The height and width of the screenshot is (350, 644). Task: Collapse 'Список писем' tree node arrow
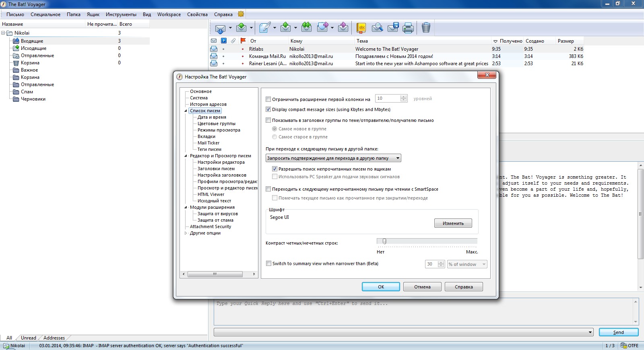[x=186, y=111]
